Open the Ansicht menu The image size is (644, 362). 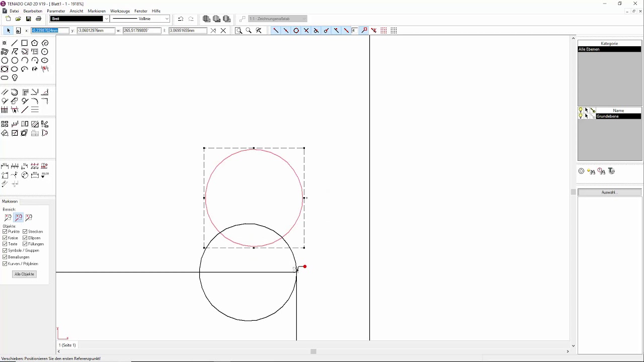(76, 11)
